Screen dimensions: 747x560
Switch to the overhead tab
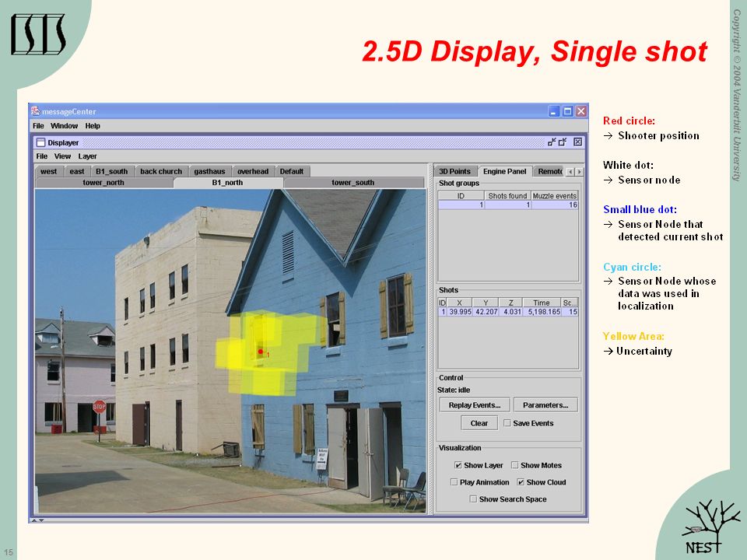click(253, 171)
